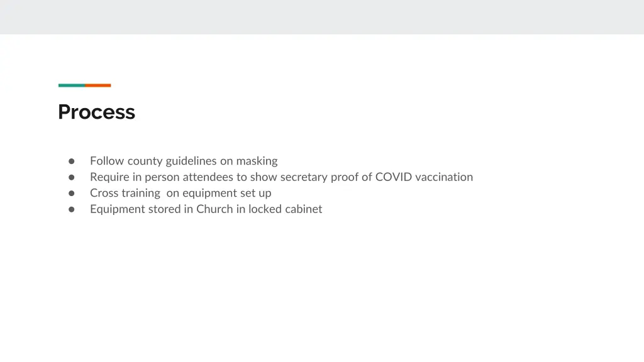Select the teal segment of the accent line
This screenshot has height=362, width=644.
click(72, 85)
